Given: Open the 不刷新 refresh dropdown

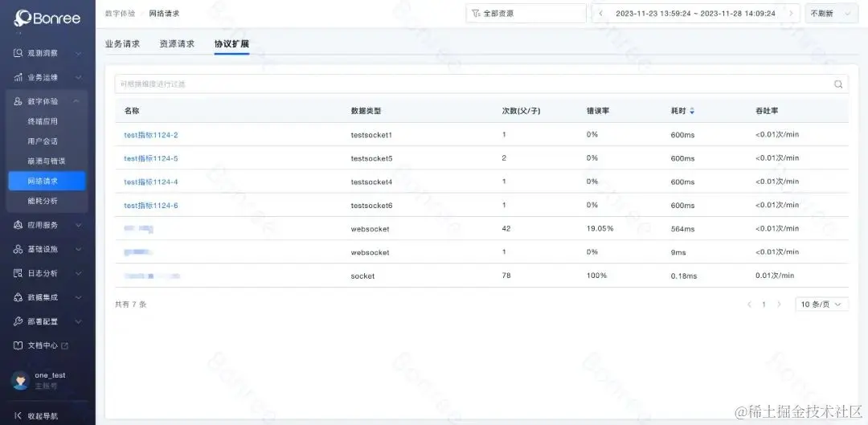Looking at the screenshot, I should [x=832, y=14].
